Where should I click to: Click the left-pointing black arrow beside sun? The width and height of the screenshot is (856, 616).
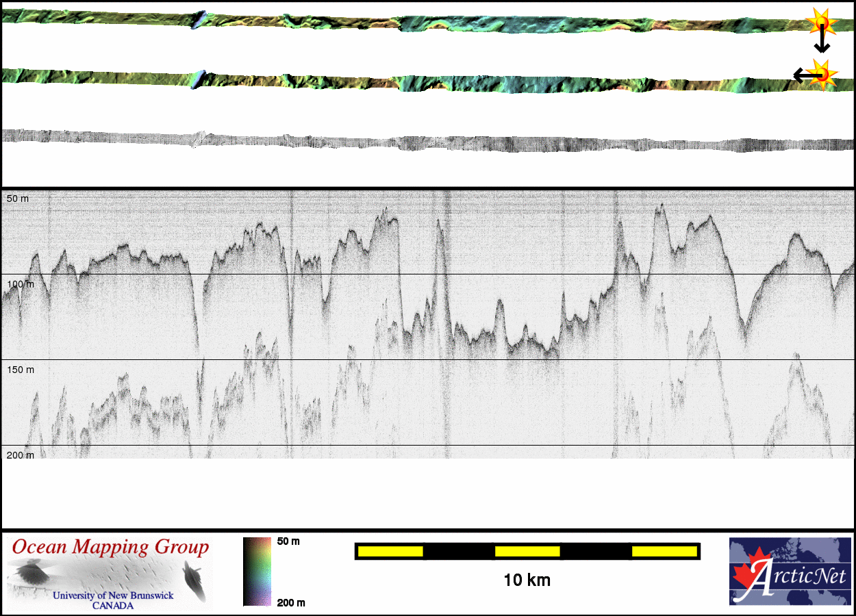pyautogui.click(x=800, y=75)
